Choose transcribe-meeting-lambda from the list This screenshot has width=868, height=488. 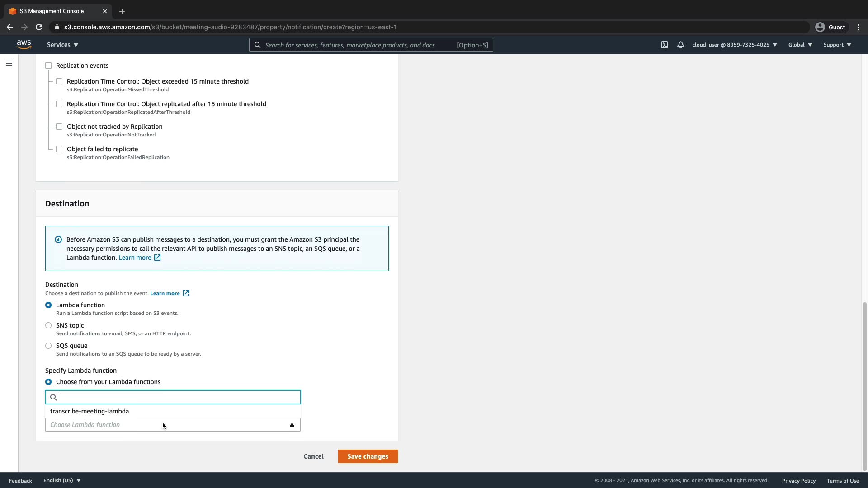pyautogui.click(x=90, y=411)
